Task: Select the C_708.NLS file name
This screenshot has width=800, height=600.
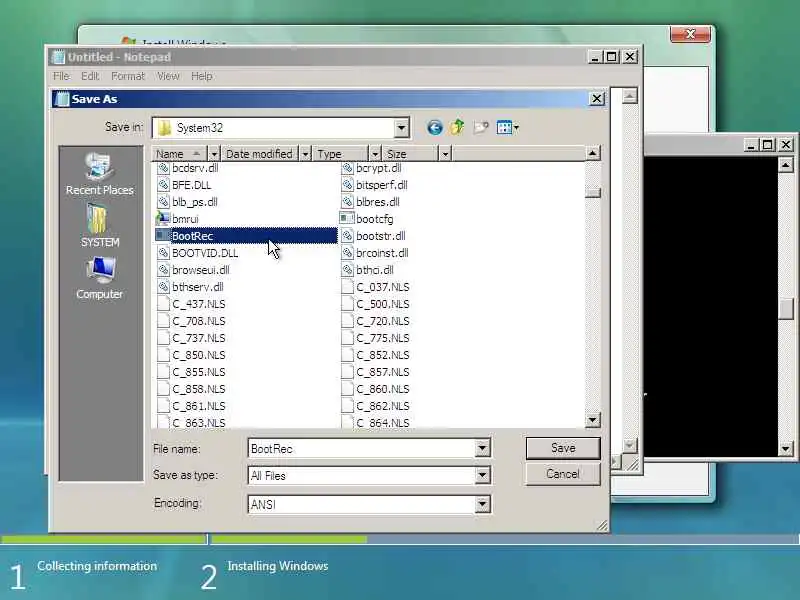Action: click(x=198, y=321)
